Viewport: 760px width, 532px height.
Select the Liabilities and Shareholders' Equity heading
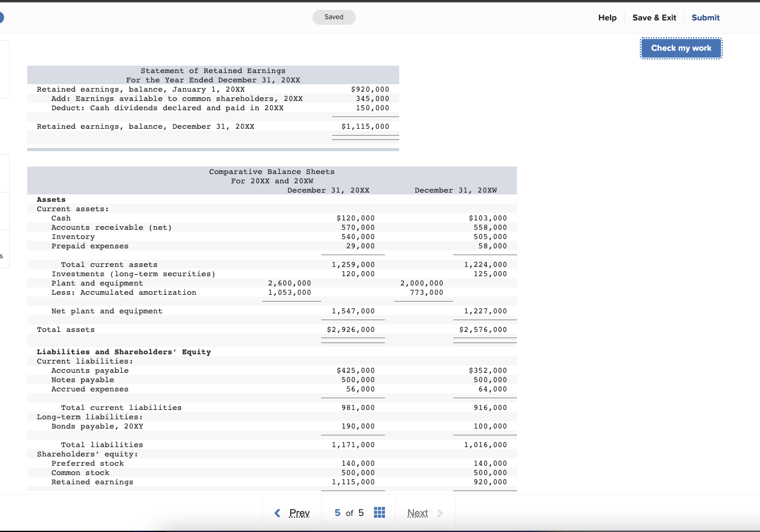coord(124,352)
